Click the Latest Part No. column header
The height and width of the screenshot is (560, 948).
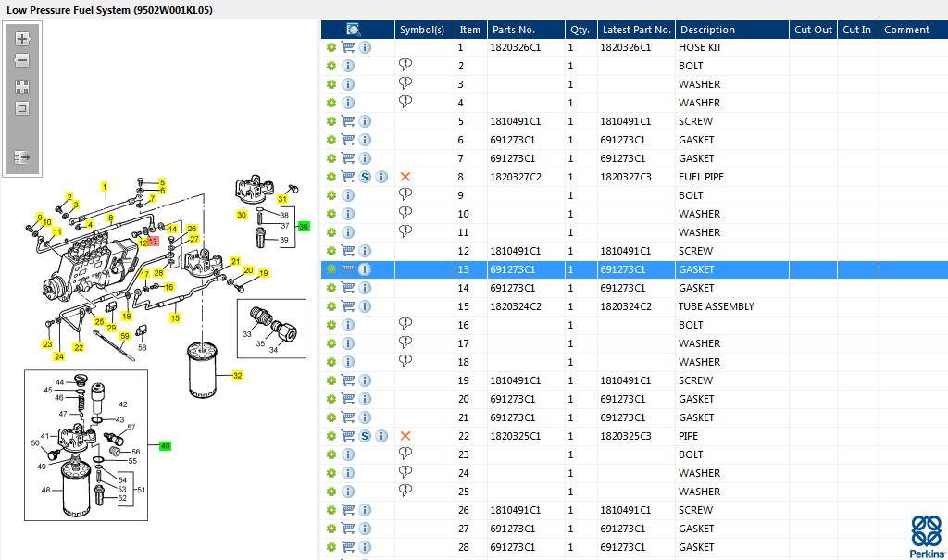tap(637, 30)
